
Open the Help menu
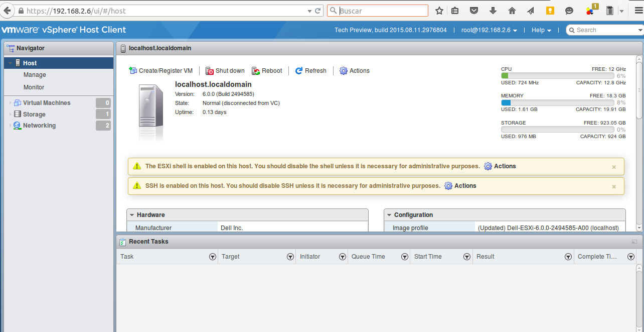pyautogui.click(x=541, y=30)
